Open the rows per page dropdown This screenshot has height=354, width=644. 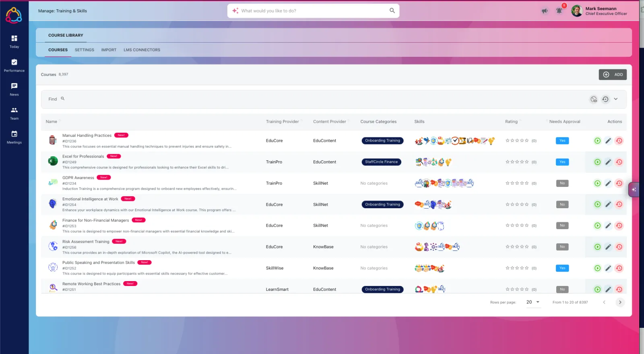tap(533, 302)
